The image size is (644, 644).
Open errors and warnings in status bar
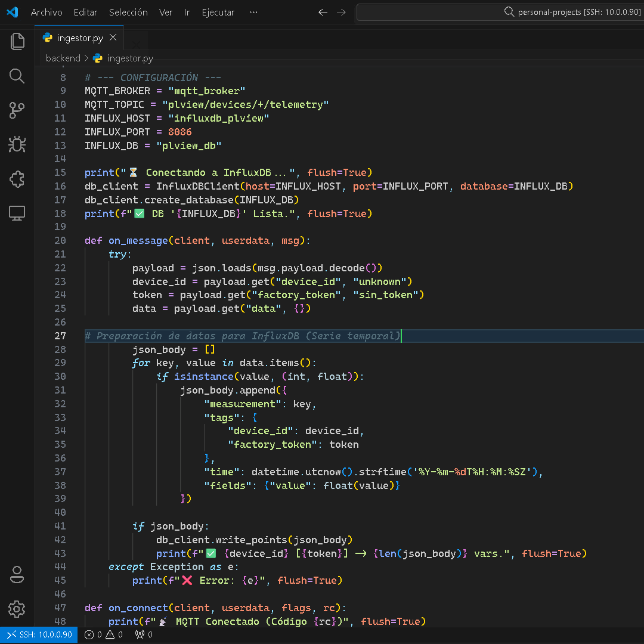coord(104,635)
